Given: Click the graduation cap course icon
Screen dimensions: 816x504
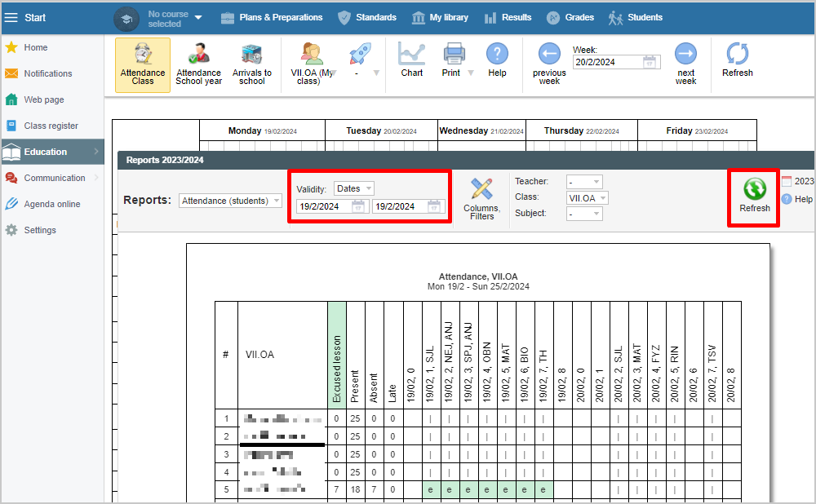Looking at the screenshot, I should click(x=126, y=20).
